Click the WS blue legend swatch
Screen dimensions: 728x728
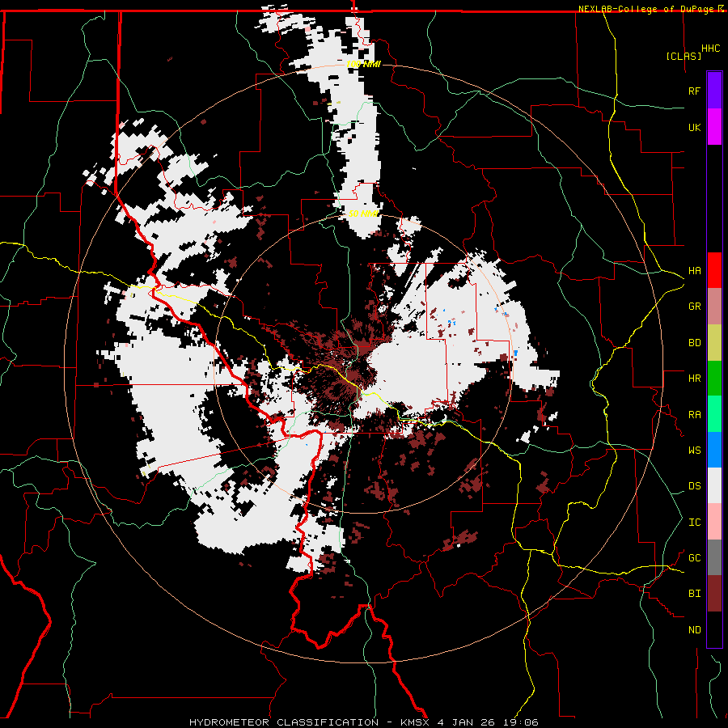coord(714,450)
